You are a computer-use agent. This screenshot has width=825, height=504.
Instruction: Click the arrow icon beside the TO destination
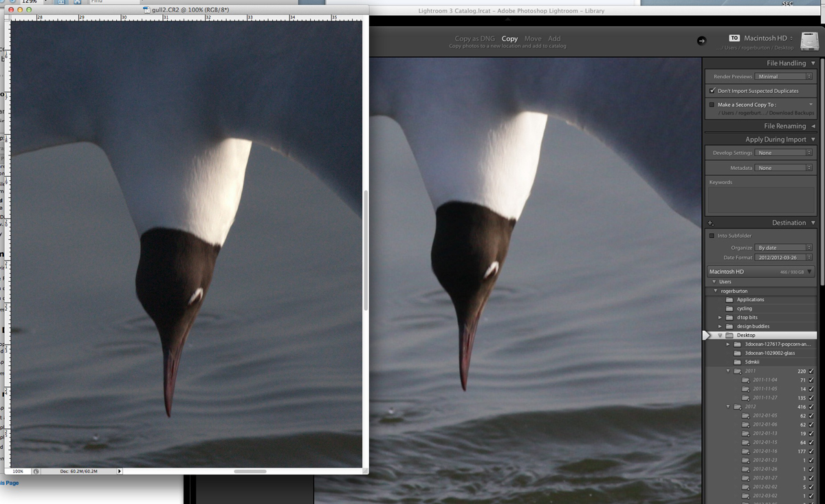click(701, 41)
